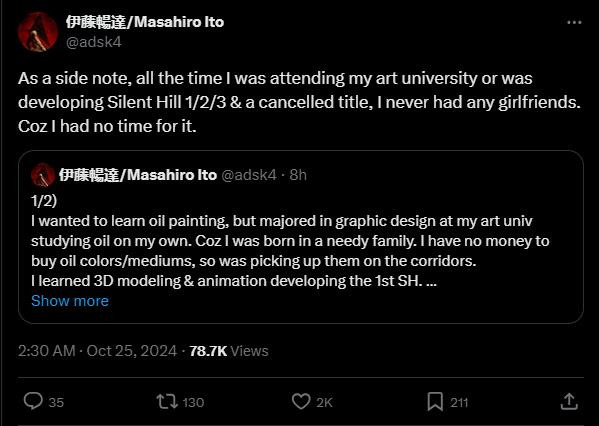The image size is (599, 426).
Task: Click the quoted post's small avatar
Action: (43, 175)
